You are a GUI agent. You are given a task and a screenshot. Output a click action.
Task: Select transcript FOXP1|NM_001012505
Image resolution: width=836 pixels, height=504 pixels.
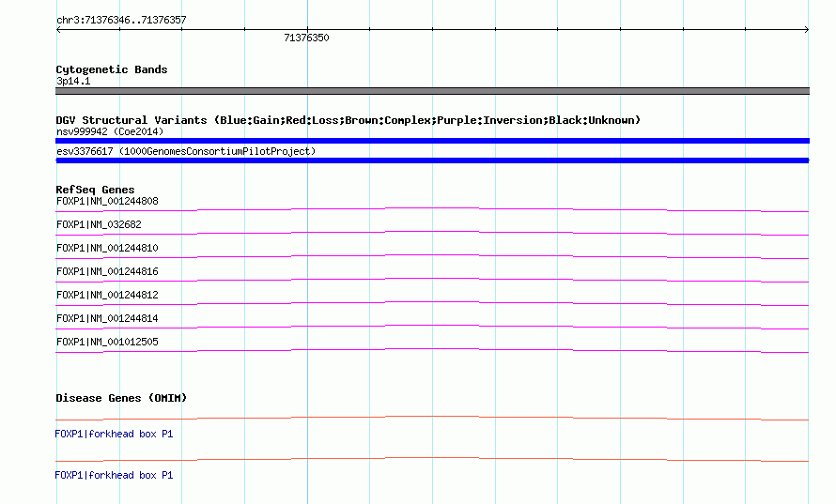pyautogui.click(x=107, y=342)
